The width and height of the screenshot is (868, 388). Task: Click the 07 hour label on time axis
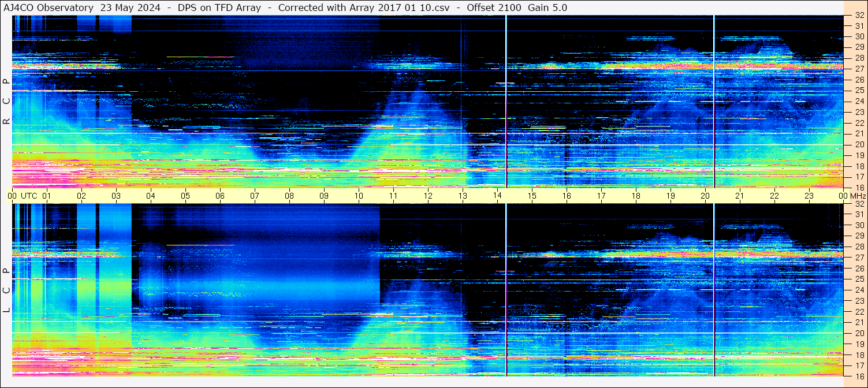tap(255, 196)
